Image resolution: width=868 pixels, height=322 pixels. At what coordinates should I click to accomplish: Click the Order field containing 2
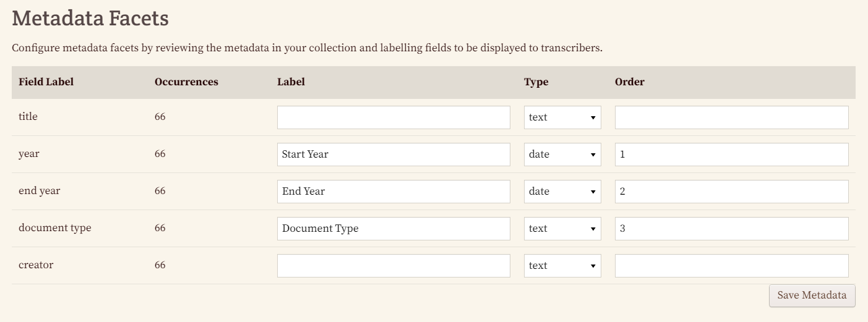point(731,192)
